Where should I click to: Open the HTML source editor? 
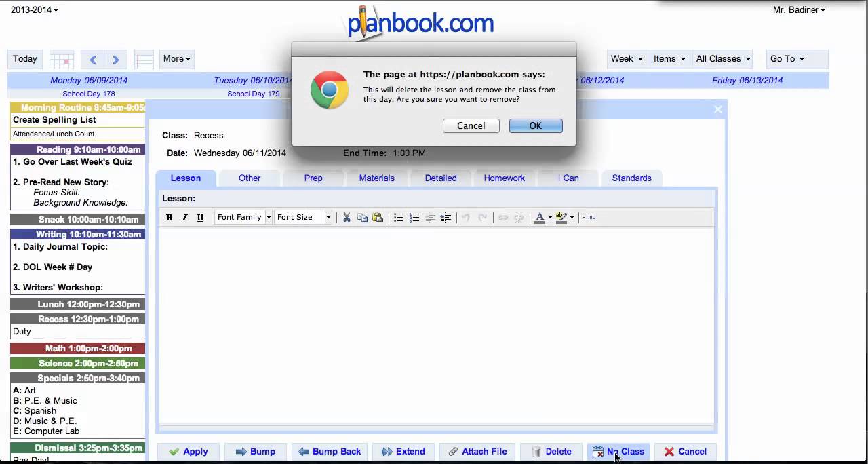(x=589, y=218)
